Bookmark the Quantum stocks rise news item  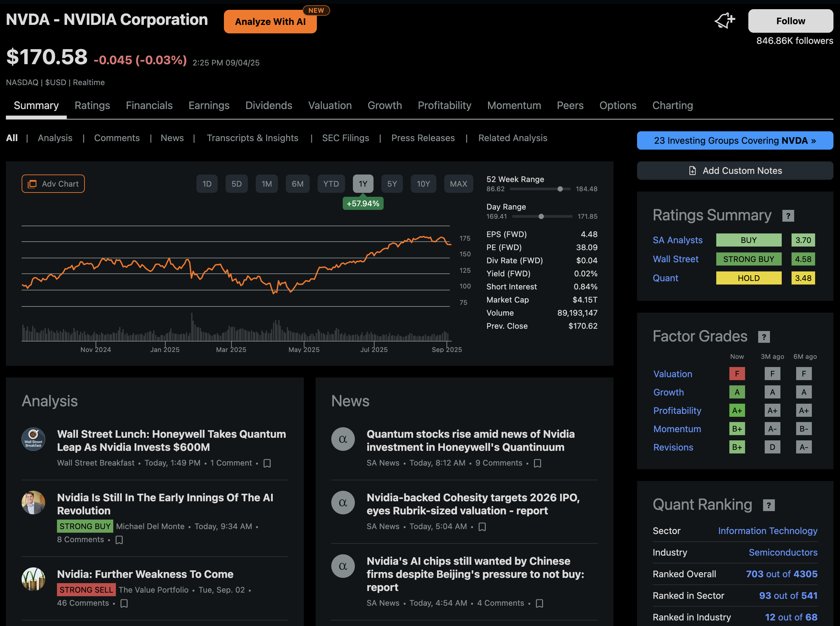point(537,463)
